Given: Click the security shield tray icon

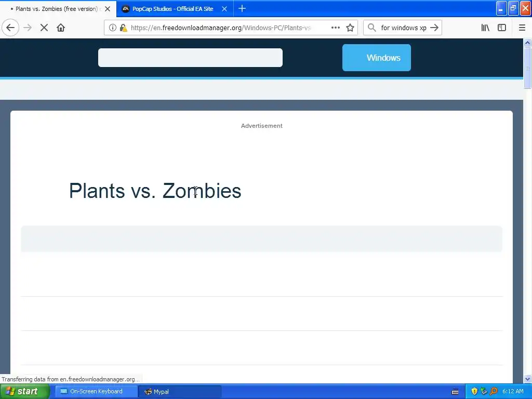Looking at the screenshot, I should (x=474, y=392).
